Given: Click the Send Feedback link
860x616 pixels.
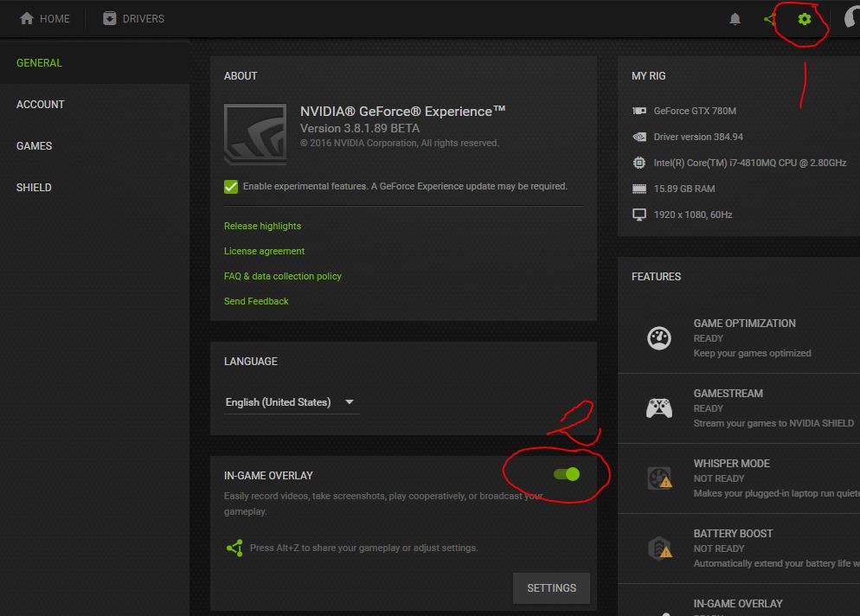Looking at the screenshot, I should tap(256, 301).
